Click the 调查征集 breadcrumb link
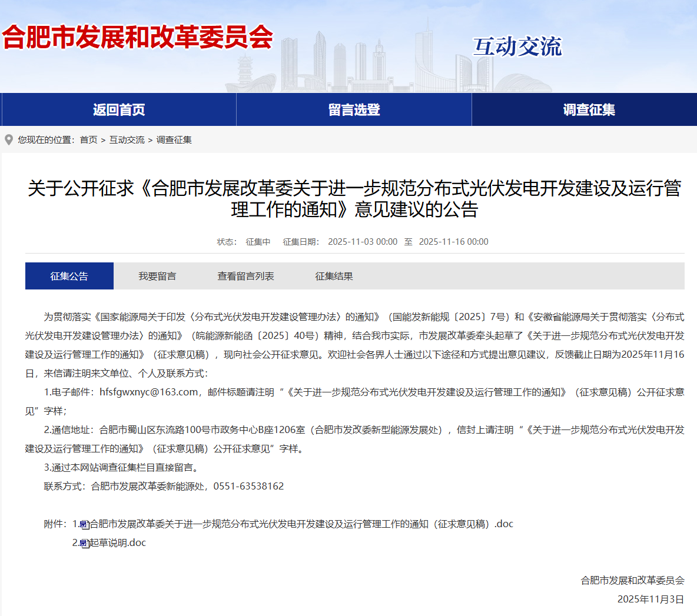Viewport: 697px width, 616px height. pyautogui.click(x=174, y=140)
